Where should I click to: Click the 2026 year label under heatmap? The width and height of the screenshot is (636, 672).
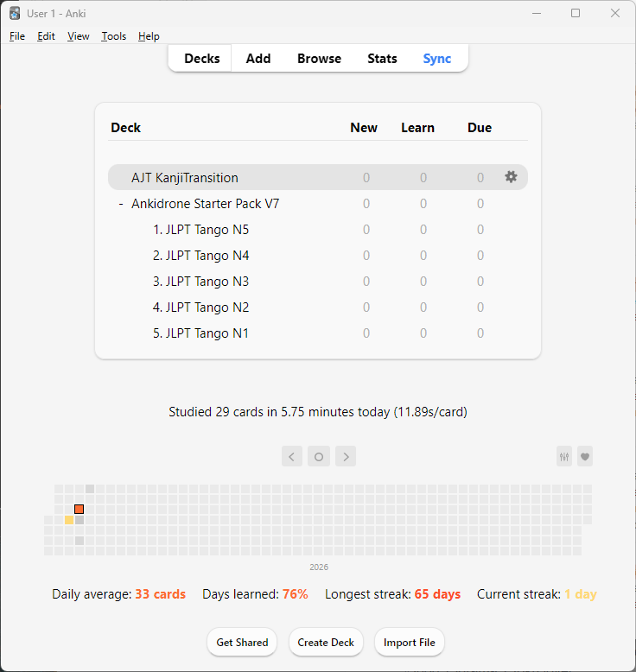tap(319, 567)
